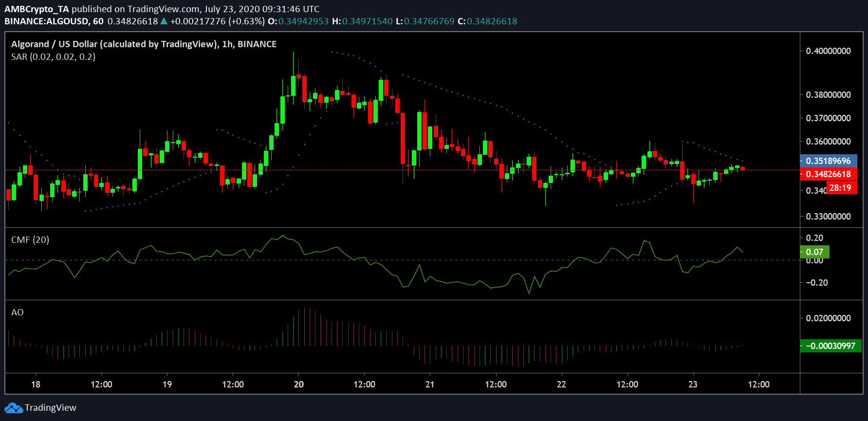
Task: Click the close value 0.34826618 after 'C:'
Action: (492, 21)
